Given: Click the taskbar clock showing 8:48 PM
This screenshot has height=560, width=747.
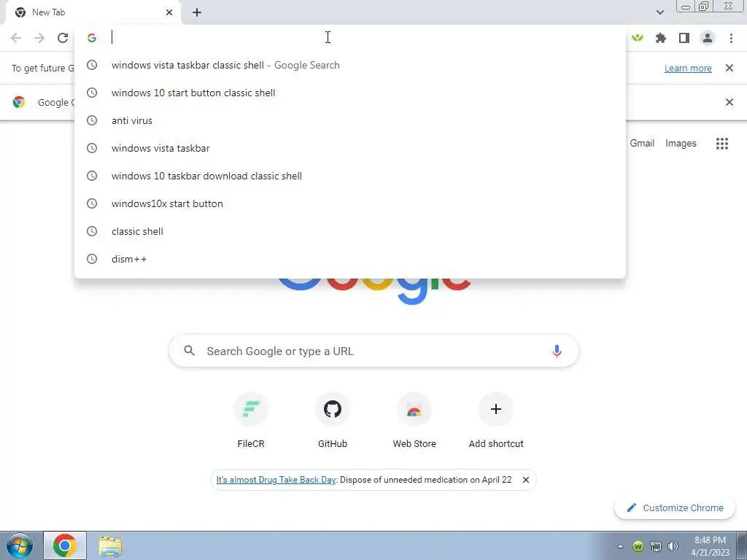Looking at the screenshot, I should click(x=710, y=546).
